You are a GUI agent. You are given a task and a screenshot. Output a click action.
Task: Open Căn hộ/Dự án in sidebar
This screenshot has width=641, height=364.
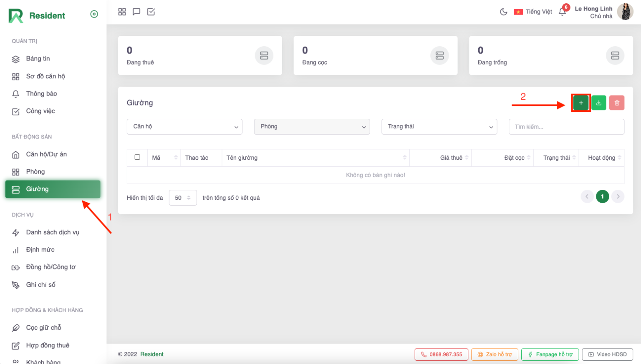click(x=46, y=154)
